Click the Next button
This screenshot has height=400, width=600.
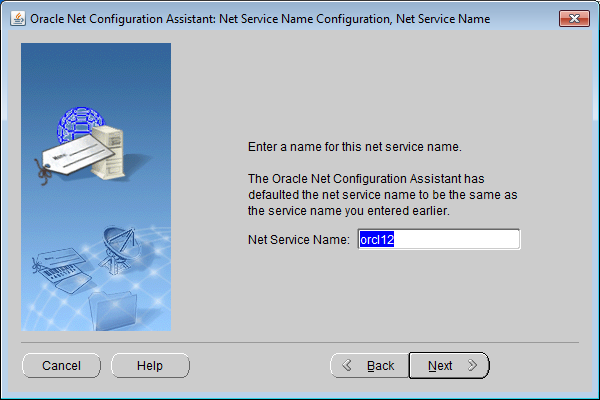pos(449,366)
